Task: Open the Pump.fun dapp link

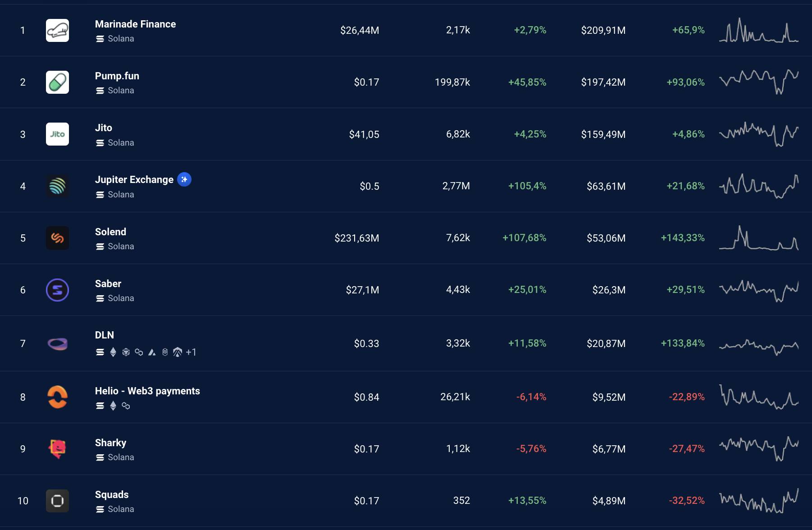Action: (117, 76)
